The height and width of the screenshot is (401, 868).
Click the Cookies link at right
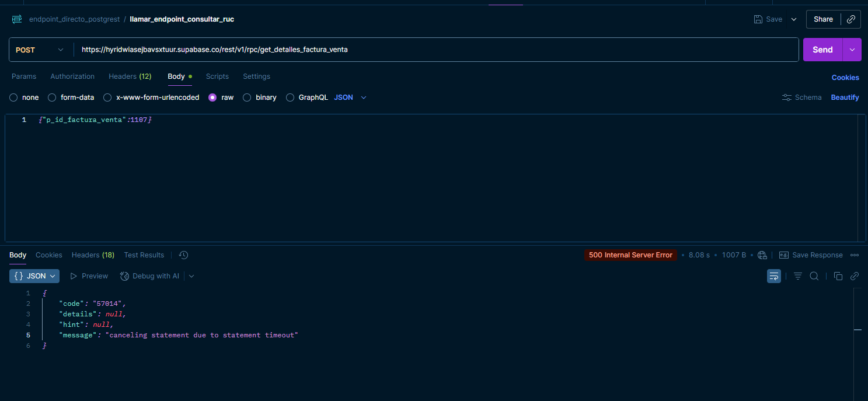pyautogui.click(x=845, y=78)
